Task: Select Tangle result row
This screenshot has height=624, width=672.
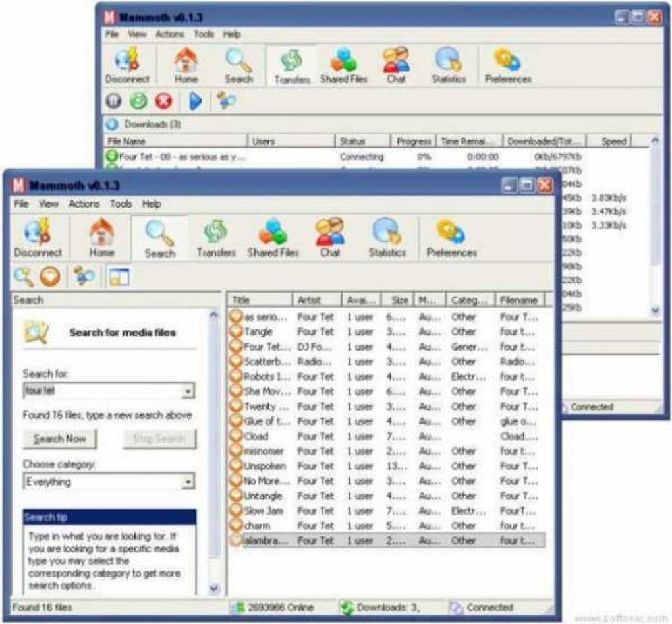Action: [387, 331]
